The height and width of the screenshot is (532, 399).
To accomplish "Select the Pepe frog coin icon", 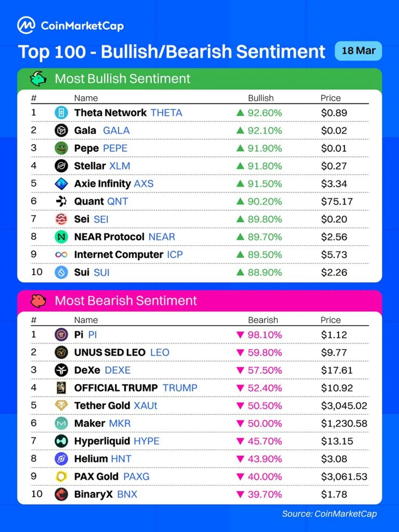I will (61, 148).
